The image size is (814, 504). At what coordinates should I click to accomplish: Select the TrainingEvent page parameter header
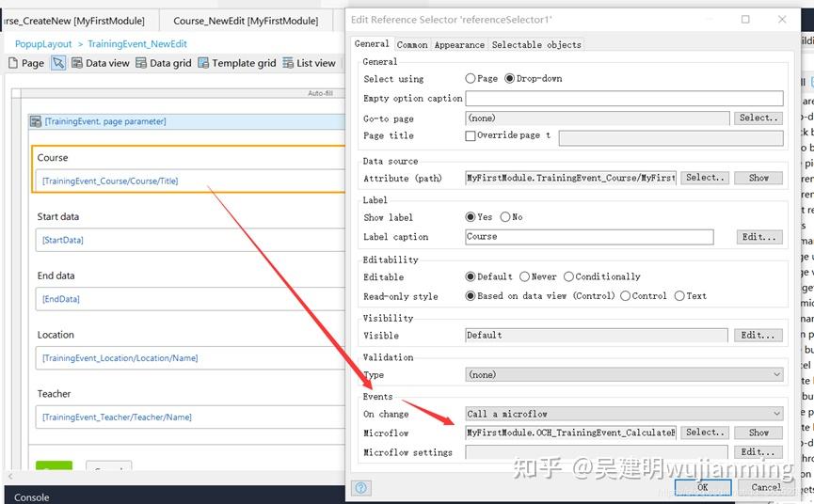(187, 122)
